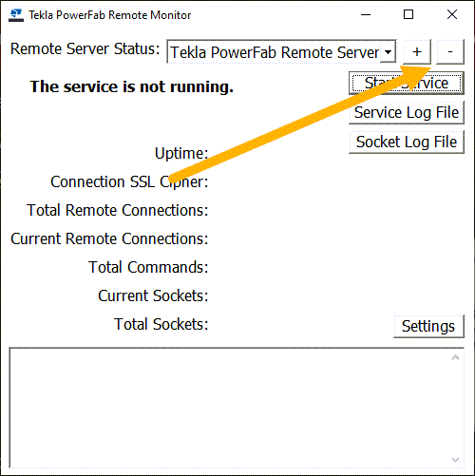Maximize the Remote Monitor window
Image resolution: width=475 pixels, height=476 pixels.
click(408, 15)
